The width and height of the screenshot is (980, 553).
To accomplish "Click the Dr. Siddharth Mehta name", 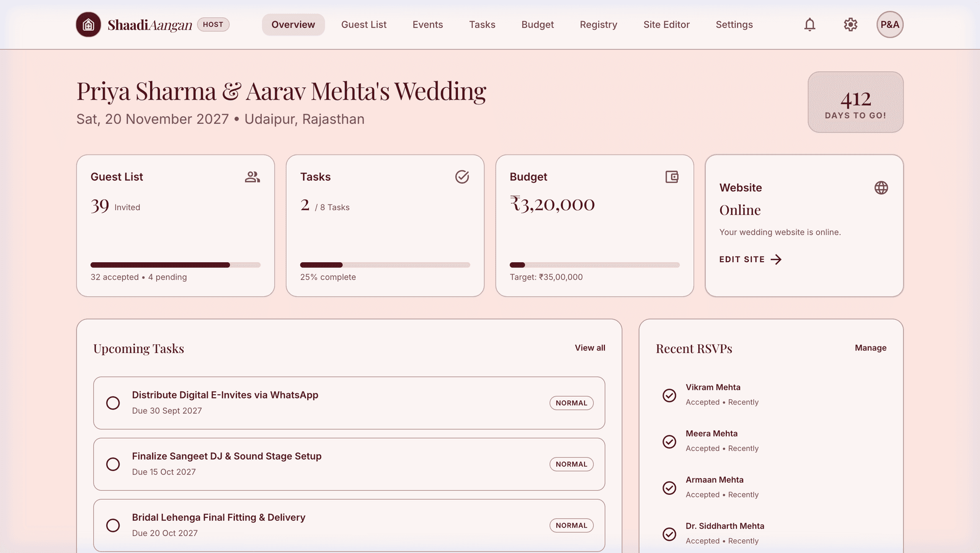I will click(725, 526).
